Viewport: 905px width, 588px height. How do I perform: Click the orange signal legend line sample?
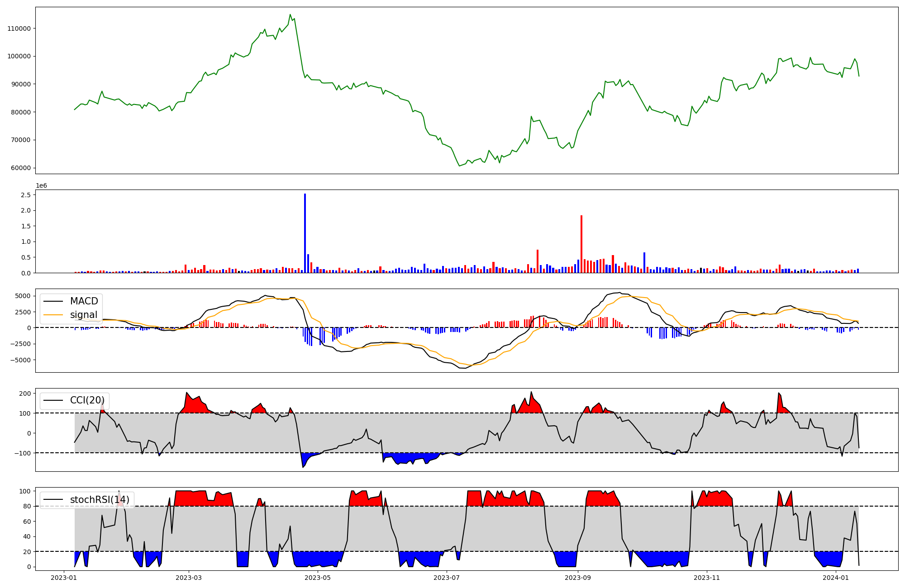click(x=54, y=315)
